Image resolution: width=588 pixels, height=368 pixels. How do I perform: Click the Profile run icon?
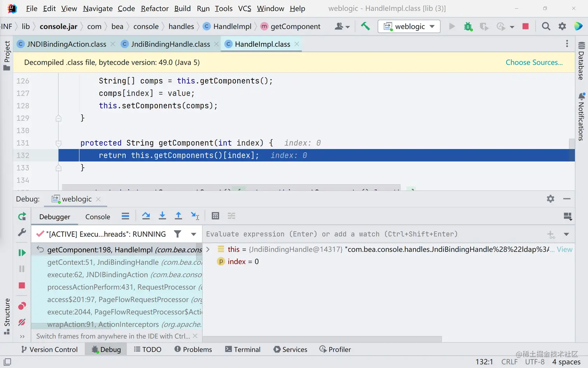(501, 26)
